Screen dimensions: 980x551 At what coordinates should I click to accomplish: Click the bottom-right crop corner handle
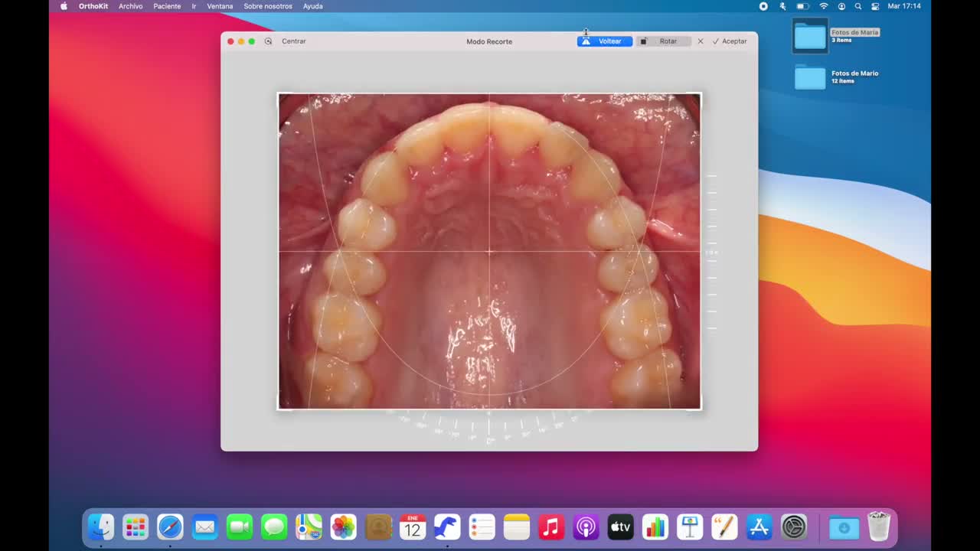click(x=700, y=409)
